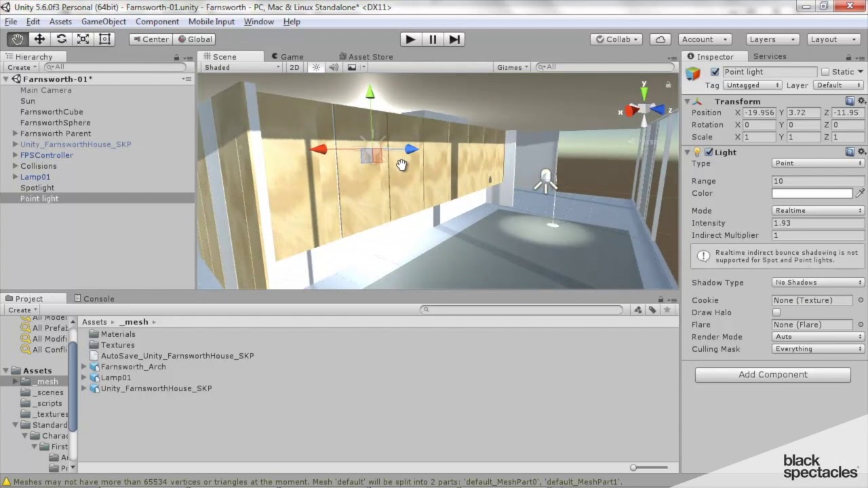The width and height of the screenshot is (868, 488).
Task: Select Spotlight in the Hierarchy
Action: point(37,188)
